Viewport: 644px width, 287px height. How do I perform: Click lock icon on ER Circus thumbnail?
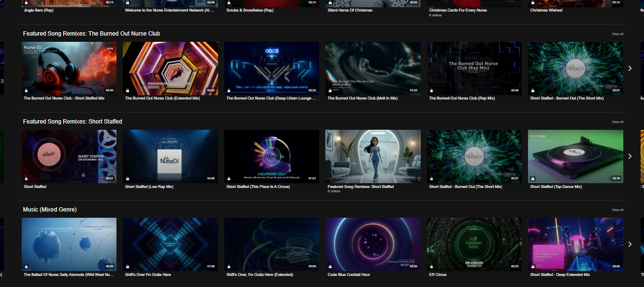(431, 266)
